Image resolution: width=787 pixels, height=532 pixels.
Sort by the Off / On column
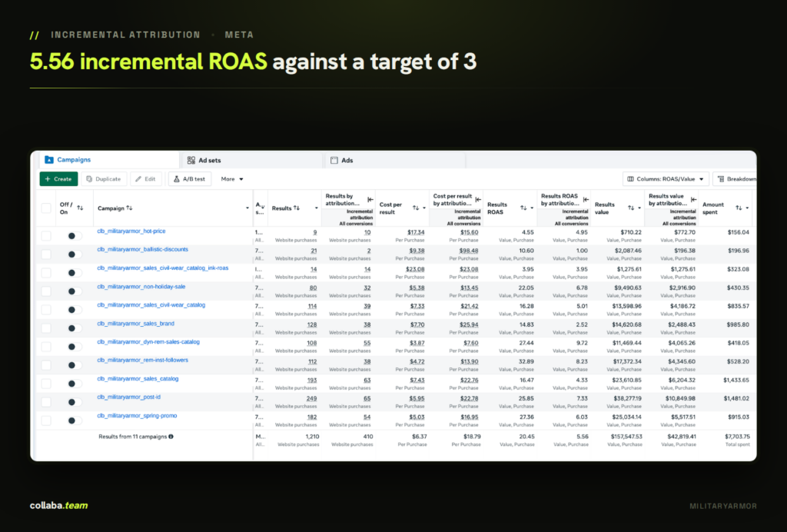[80, 208]
